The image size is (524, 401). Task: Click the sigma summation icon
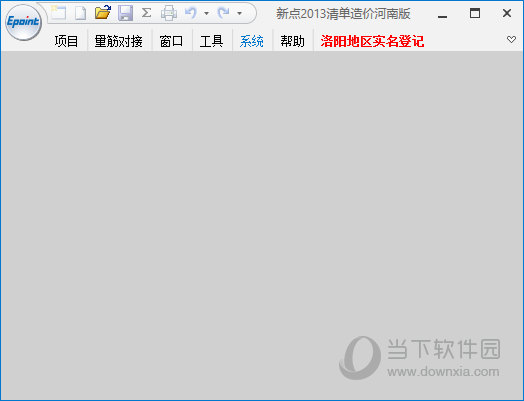point(146,13)
